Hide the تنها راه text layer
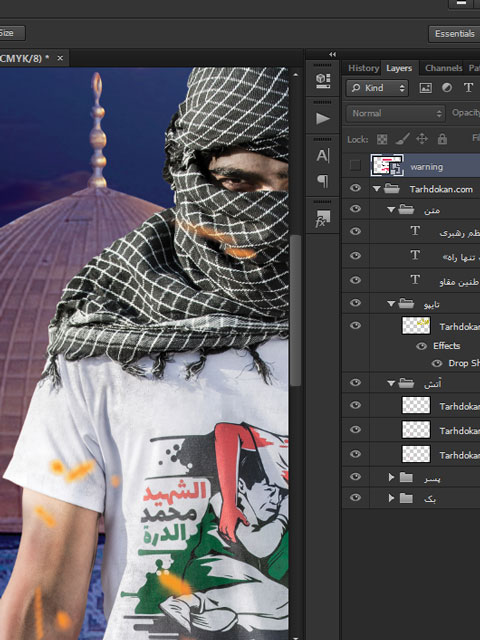 (356, 256)
